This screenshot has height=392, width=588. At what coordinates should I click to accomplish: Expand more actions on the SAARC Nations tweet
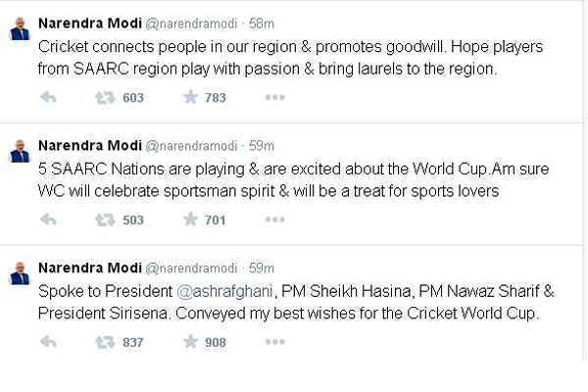274,220
